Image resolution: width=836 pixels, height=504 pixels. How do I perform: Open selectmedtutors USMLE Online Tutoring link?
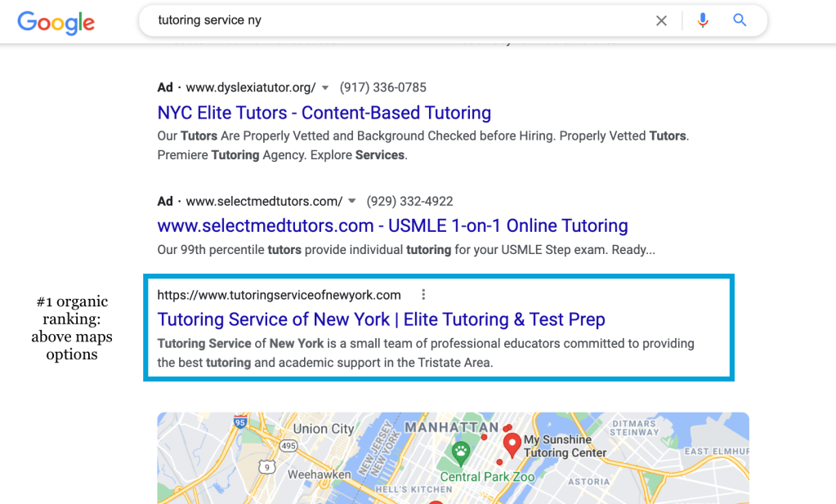392,225
